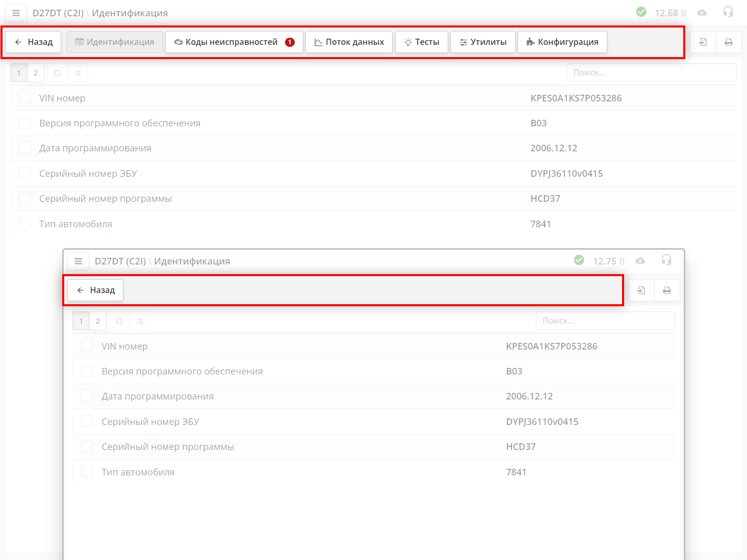Open the Коды неисправностей tab
Viewport: 747px width, 560px height.
[x=234, y=42]
